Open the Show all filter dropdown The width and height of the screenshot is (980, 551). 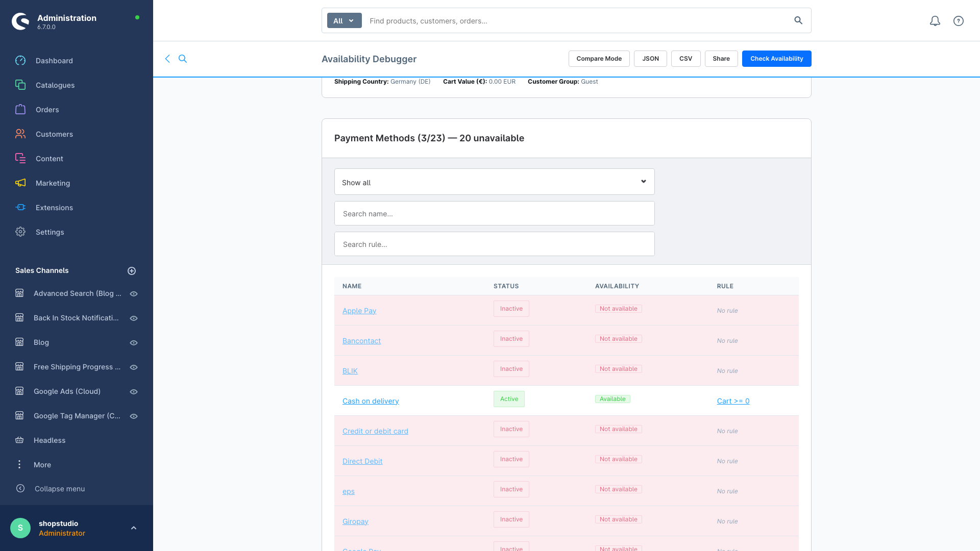(x=494, y=182)
